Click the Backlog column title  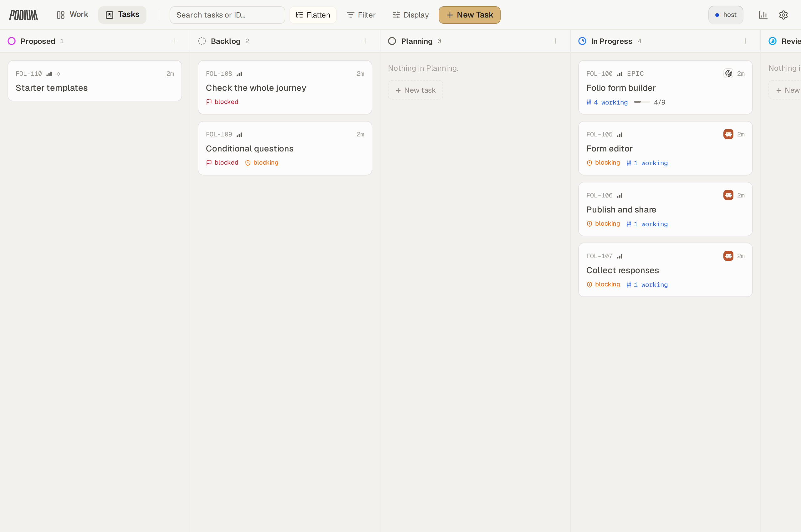(x=226, y=41)
